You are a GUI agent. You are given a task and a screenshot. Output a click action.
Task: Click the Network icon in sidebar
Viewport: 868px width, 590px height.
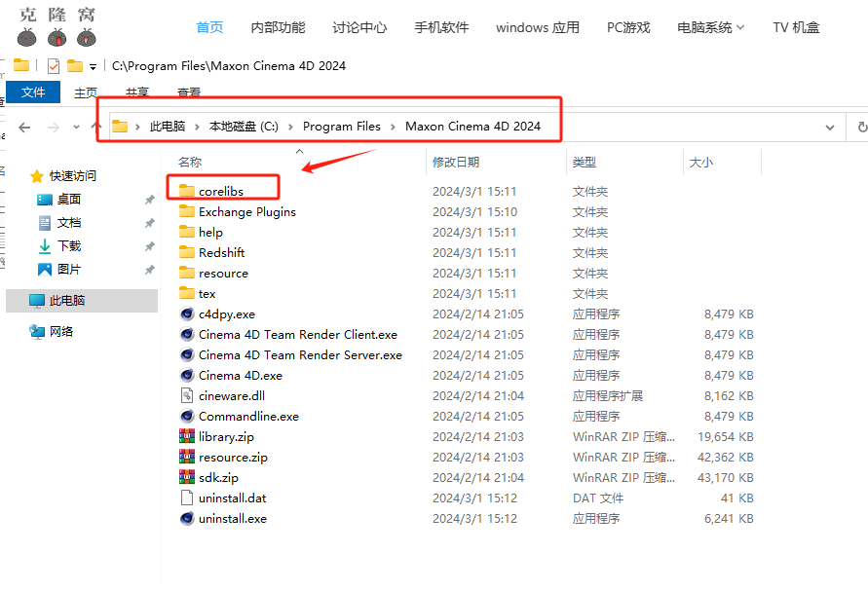37,332
